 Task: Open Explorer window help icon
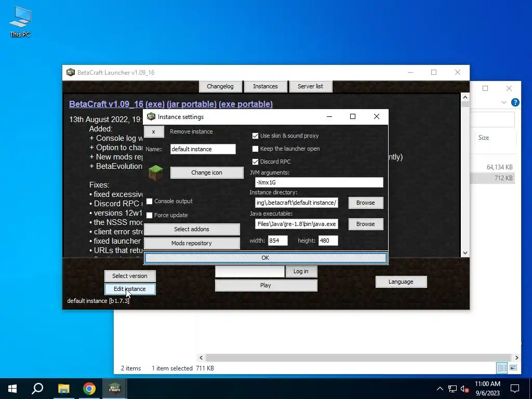coord(515,102)
